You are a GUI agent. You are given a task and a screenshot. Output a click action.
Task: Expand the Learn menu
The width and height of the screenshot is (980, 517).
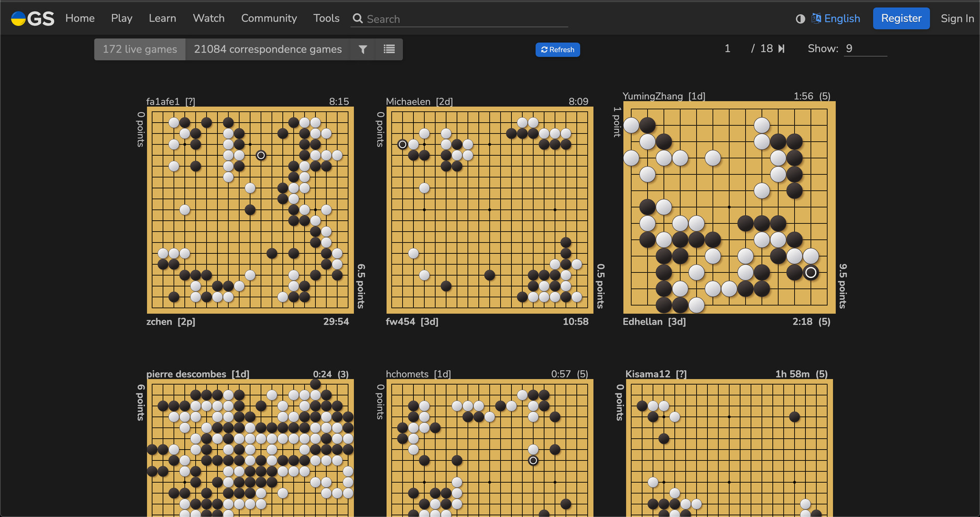coord(162,18)
